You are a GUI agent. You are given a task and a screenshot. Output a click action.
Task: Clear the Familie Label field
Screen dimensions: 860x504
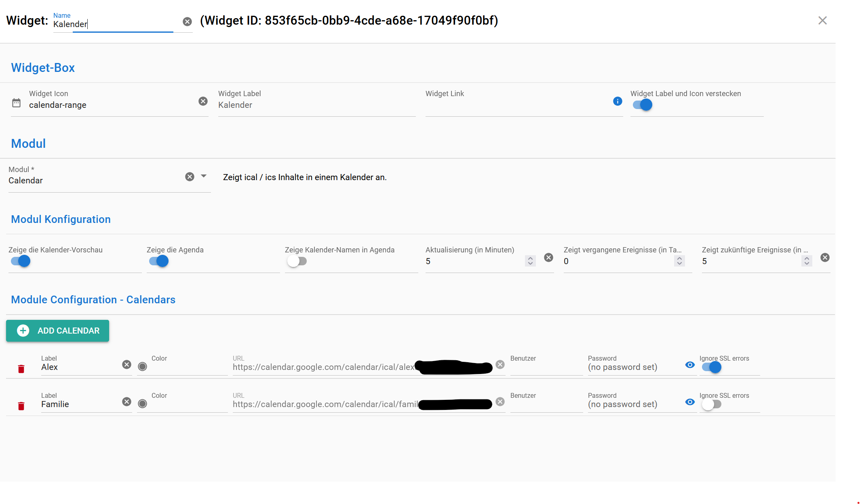[x=126, y=402]
